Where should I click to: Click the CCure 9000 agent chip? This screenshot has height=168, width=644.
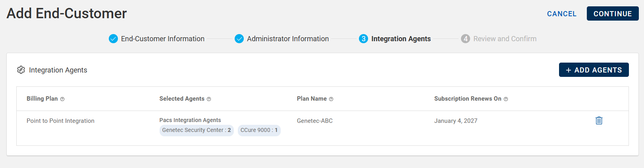(x=259, y=130)
